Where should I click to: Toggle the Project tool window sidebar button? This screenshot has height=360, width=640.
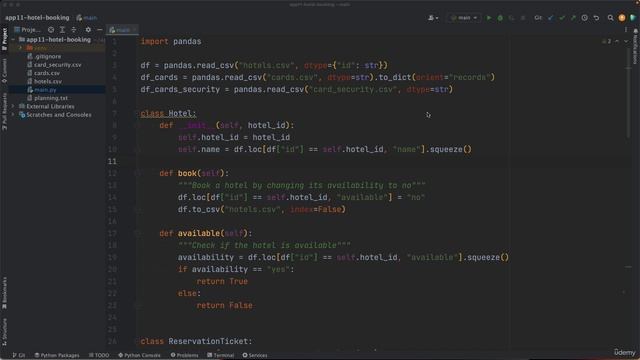pos(4,39)
